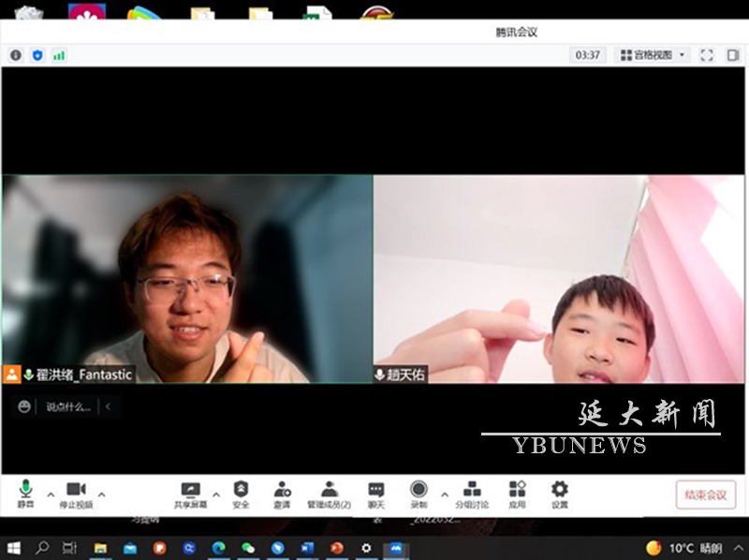
Task: Open the 应用 apps panel
Action: (x=517, y=494)
